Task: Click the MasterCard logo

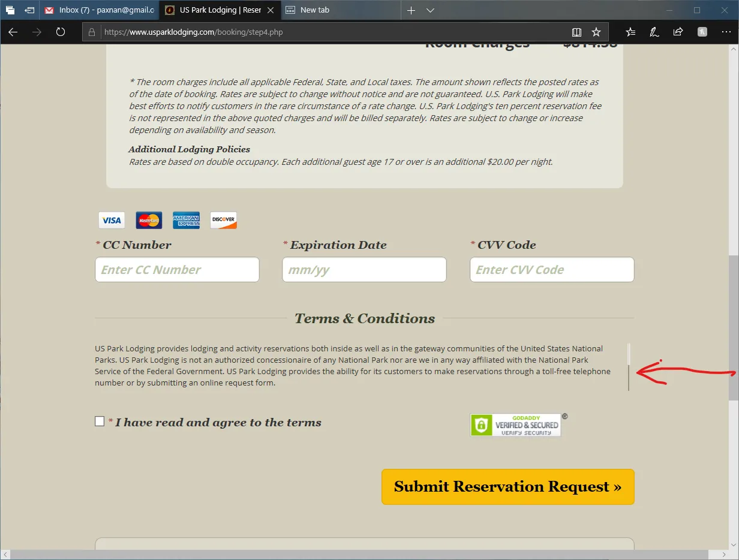Action: pos(149,220)
